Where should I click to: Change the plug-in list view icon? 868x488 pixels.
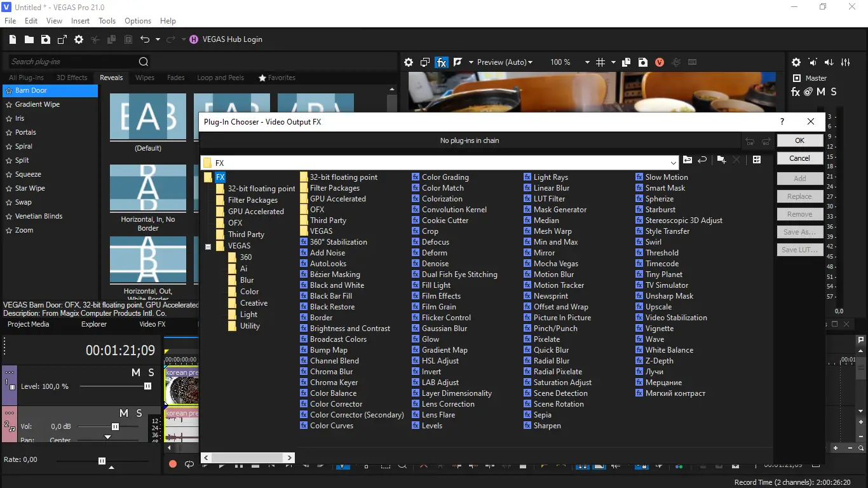pyautogui.click(x=757, y=160)
